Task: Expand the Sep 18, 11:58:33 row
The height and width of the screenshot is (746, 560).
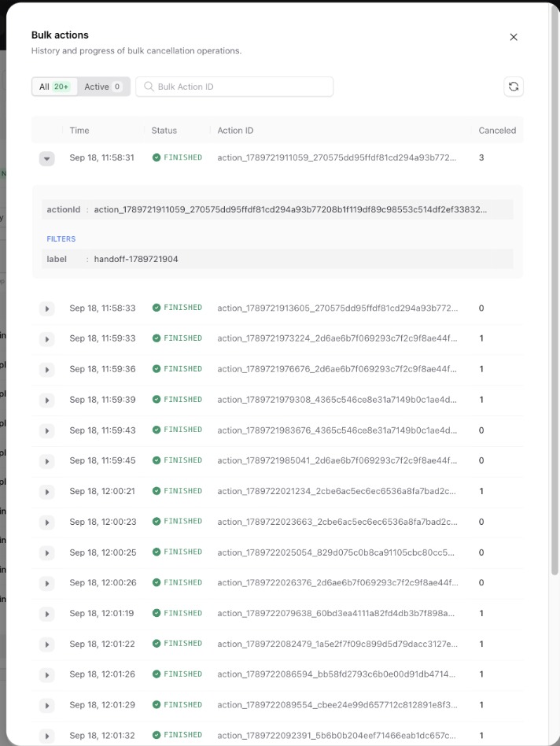Action: click(46, 308)
